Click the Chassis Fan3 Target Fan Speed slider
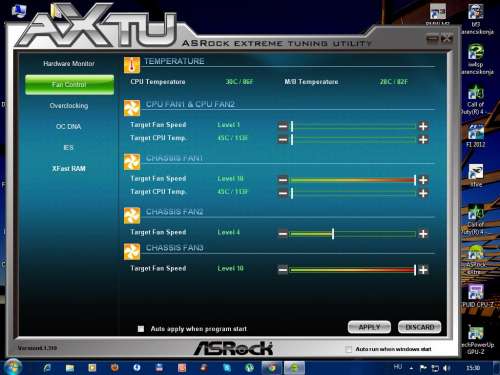The image size is (500, 375). [x=353, y=270]
